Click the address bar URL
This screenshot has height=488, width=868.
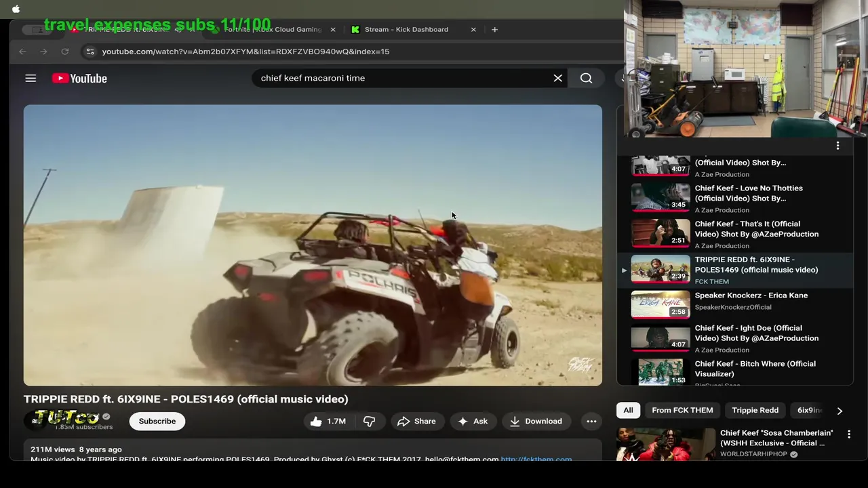245,52
